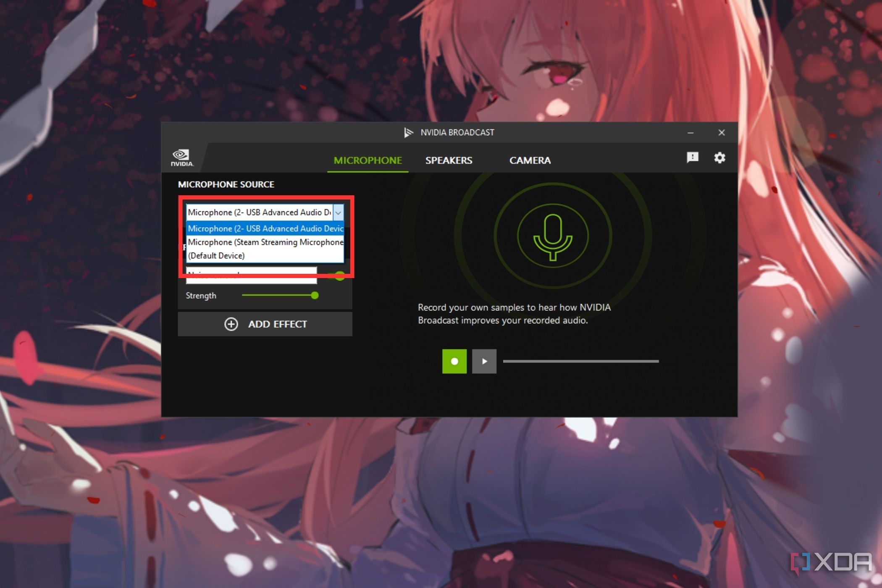
Task: Switch to CAMERA tab
Action: [530, 160]
